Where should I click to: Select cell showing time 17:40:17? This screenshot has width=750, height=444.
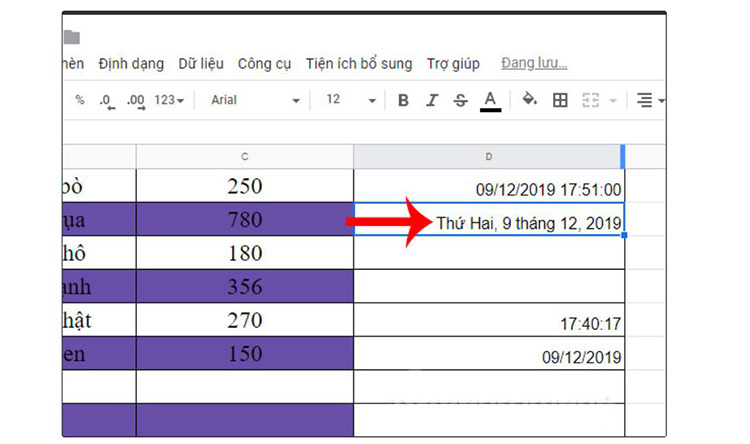[x=489, y=320]
